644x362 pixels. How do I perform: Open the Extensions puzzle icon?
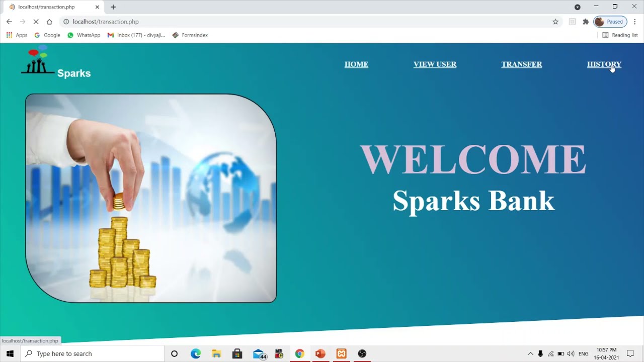[x=586, y=22]
